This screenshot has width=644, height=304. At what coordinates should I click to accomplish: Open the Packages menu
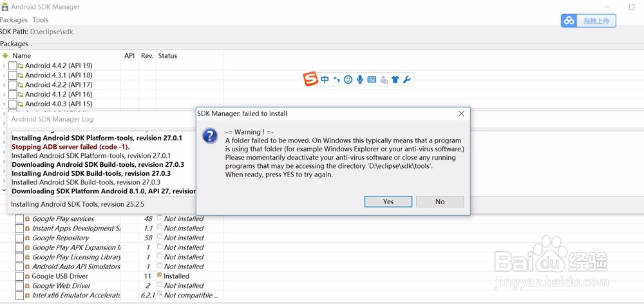[x=14, y=20]
